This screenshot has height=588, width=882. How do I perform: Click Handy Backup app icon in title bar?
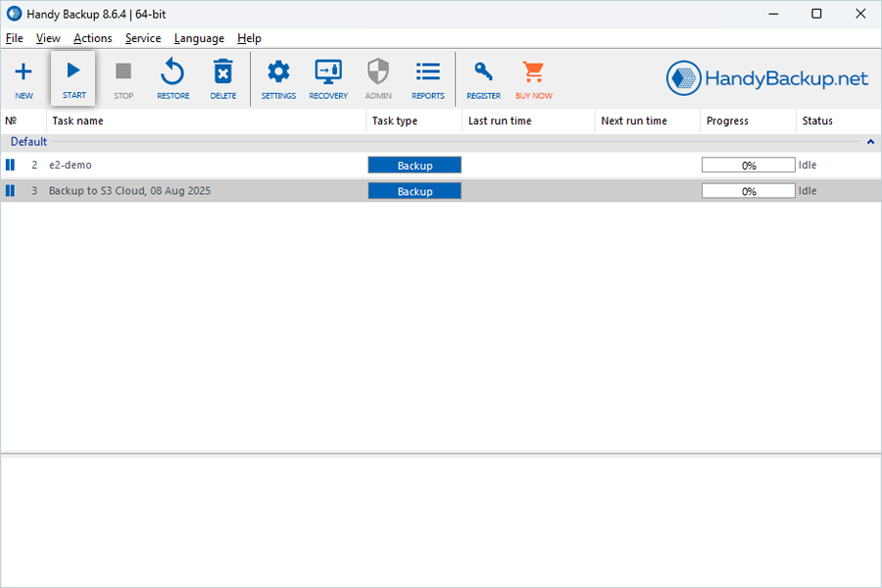(14, 14)
